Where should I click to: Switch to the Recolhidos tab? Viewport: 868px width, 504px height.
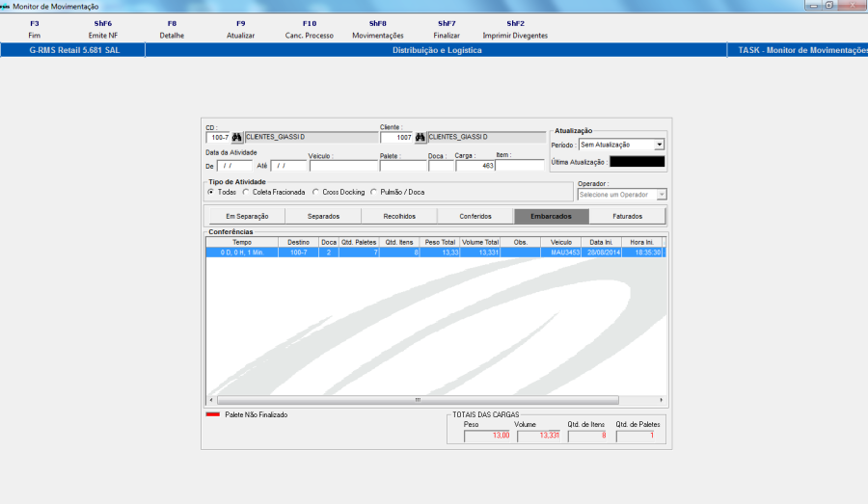[x=399, y=216]
